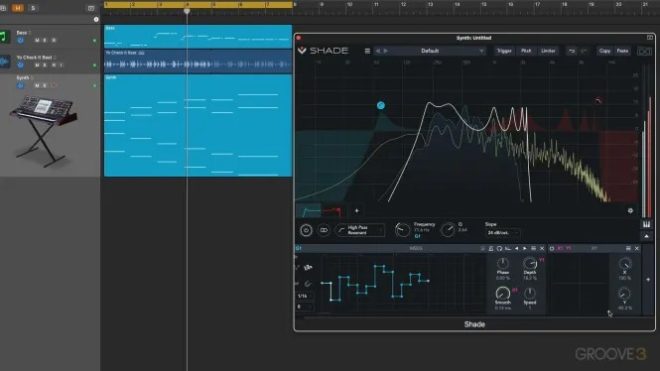Open the High Pass Resonant filter type dropdown
Viewport: 660px width, 371px height.
click(360, 230)
